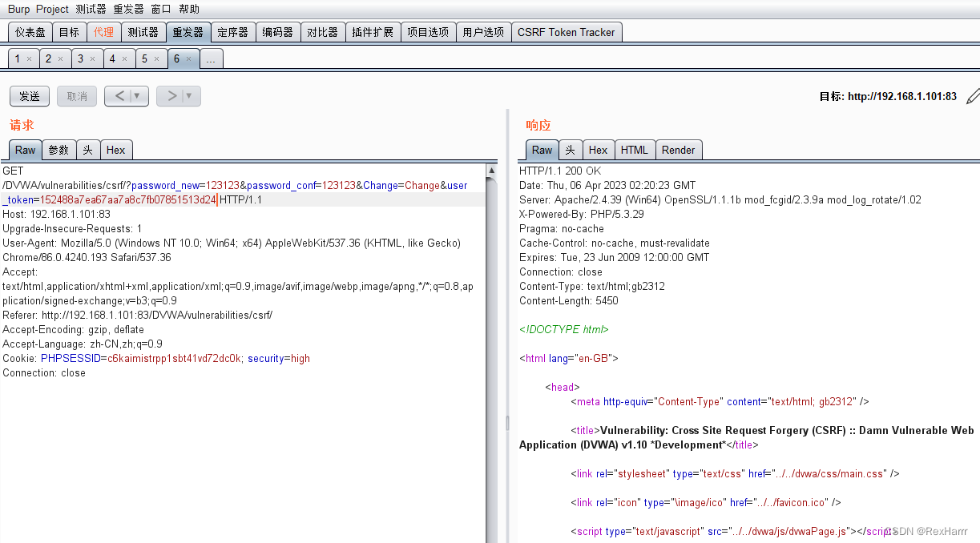
Task: Select repeater tab 5
Action: coord(144,58)
